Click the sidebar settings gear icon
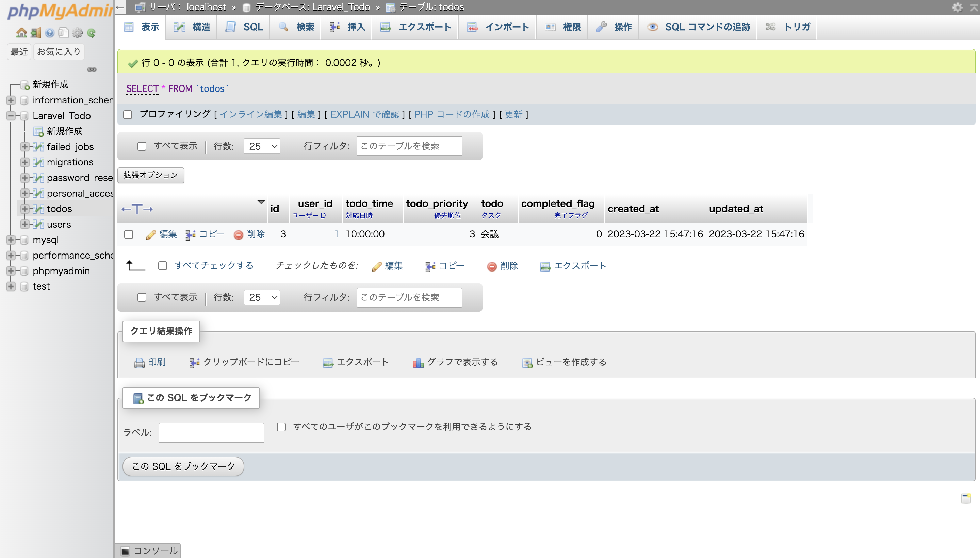The image size is (980, 558). point(77,33)
